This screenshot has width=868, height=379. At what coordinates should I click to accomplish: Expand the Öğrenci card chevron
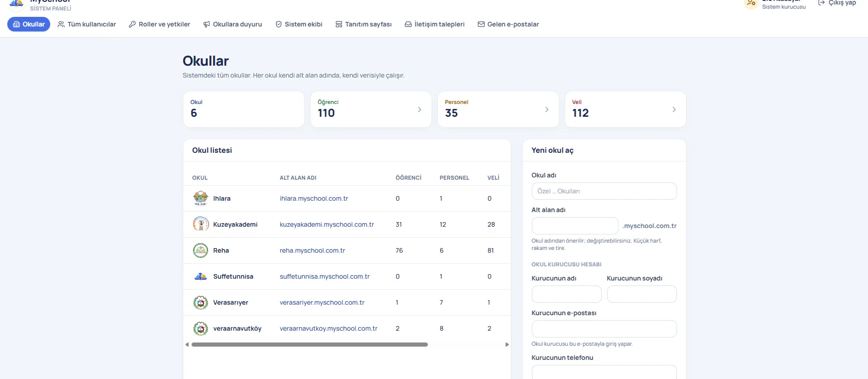tap(420, 109)
